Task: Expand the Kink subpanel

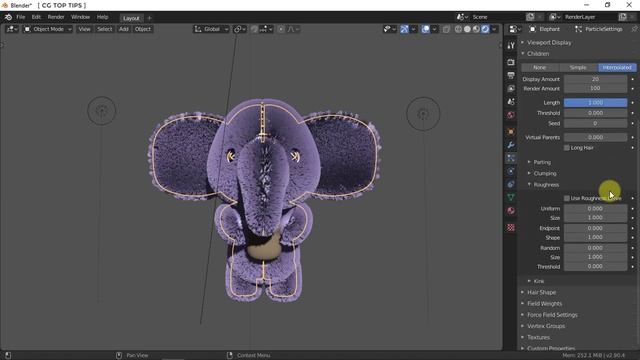Action: (x=539, y=281)
